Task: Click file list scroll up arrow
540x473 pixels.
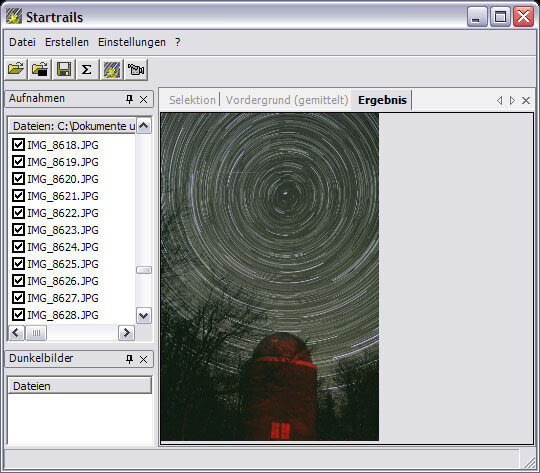Action: 144,125
